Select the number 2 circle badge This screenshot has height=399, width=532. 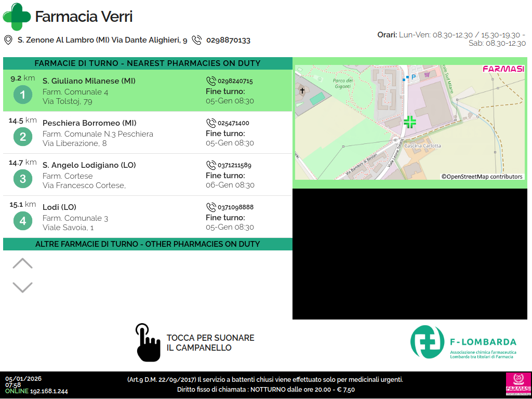[22, 137]
